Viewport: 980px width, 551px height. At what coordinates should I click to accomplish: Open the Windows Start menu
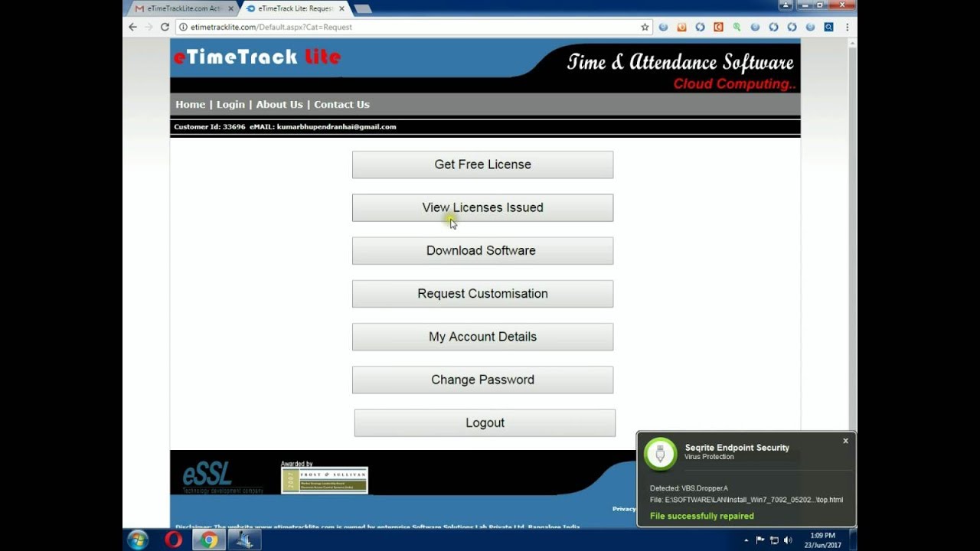point(138,540)
